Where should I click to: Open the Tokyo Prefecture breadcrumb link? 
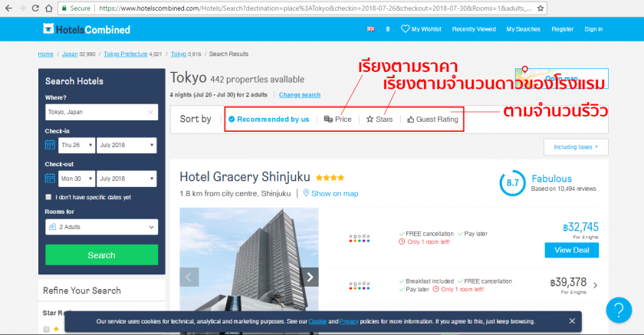click(x=125, y=54)
